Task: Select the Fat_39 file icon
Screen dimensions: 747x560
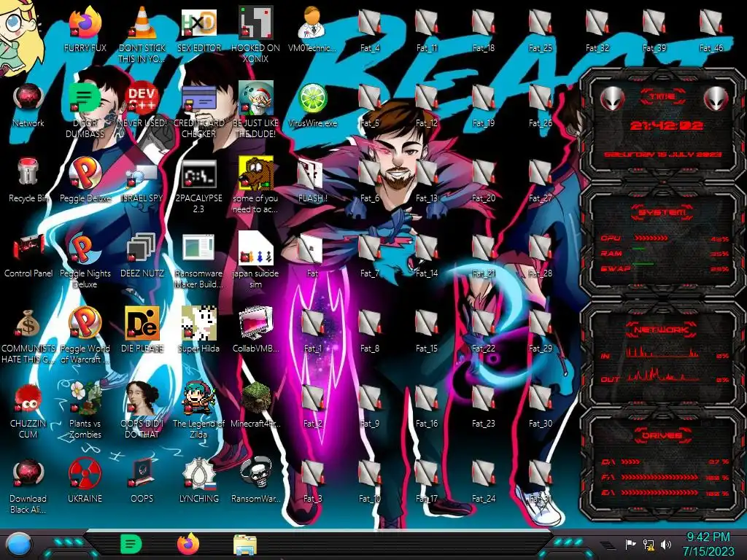Action: pos(654,23)
